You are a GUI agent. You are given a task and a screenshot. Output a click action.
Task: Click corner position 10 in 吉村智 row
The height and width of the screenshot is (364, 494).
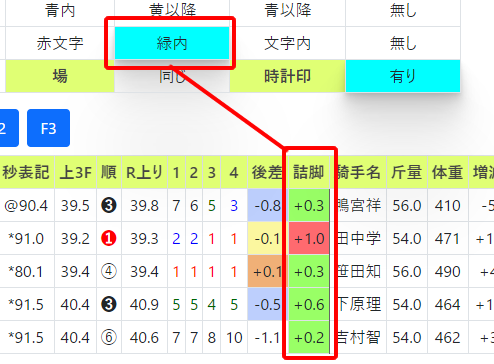[x=234, y=338]
